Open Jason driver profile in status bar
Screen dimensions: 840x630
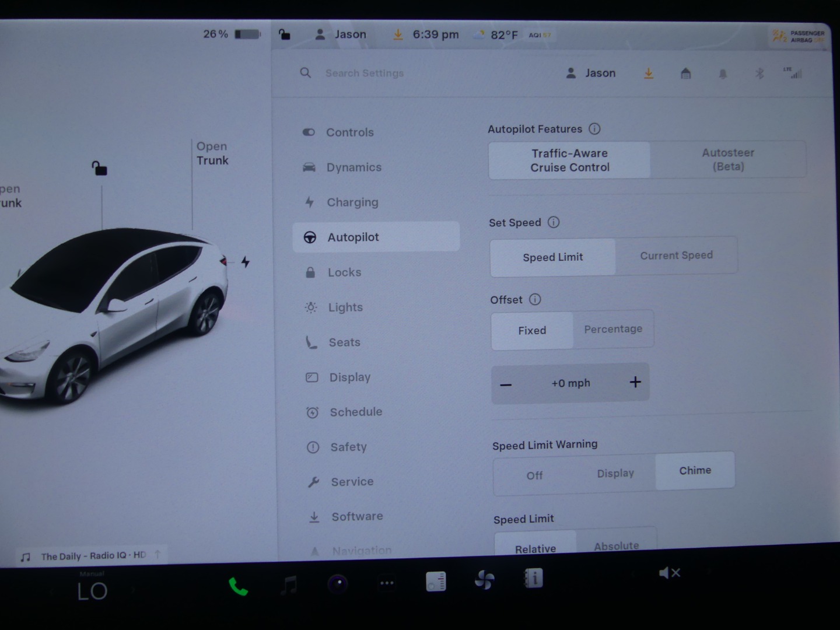[x=341, y=34]
